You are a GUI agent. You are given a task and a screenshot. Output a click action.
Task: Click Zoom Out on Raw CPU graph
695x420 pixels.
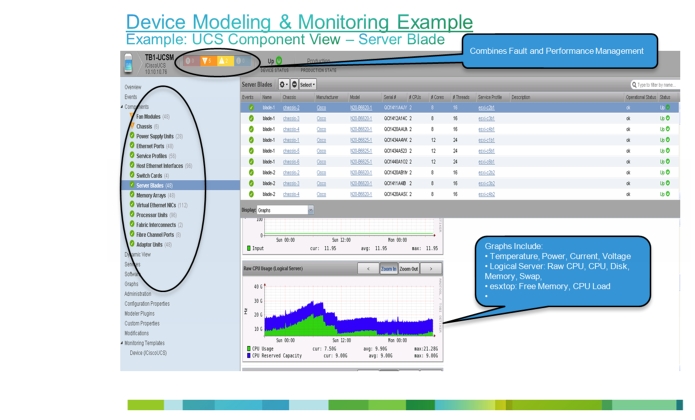[408, 268]
